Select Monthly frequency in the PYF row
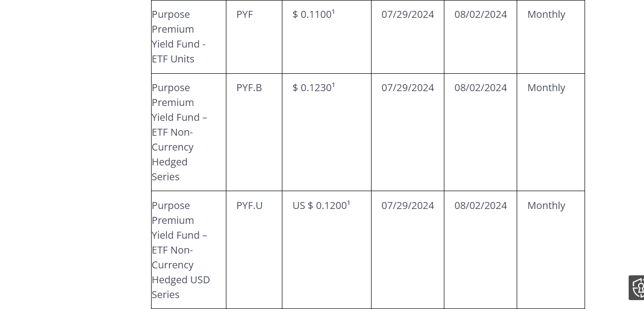The height and width of the screenshot is (309, 644). 546,14
